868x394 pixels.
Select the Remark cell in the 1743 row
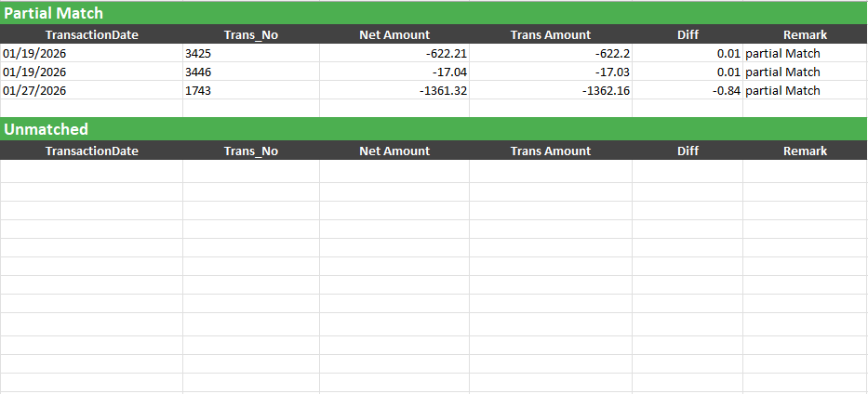tap(806, 91)
